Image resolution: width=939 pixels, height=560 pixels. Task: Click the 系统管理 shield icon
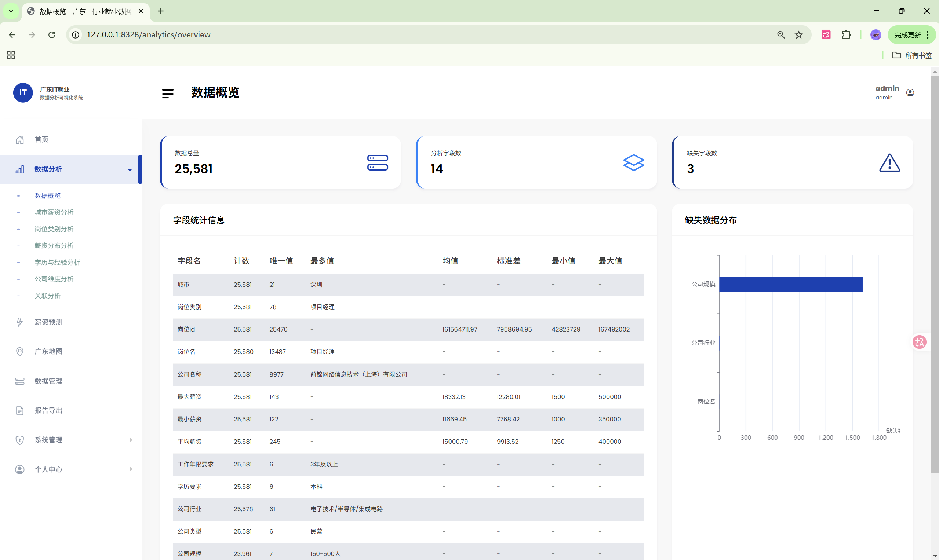(20, 440)
